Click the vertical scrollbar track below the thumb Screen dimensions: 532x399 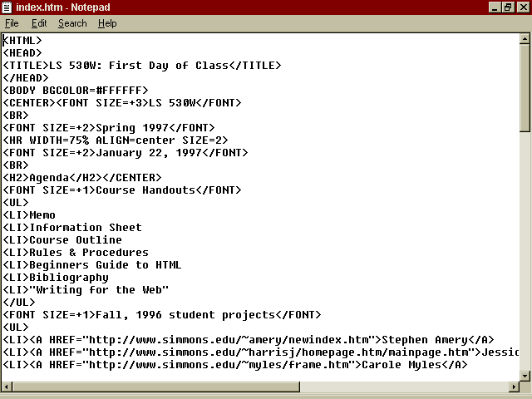525,249
